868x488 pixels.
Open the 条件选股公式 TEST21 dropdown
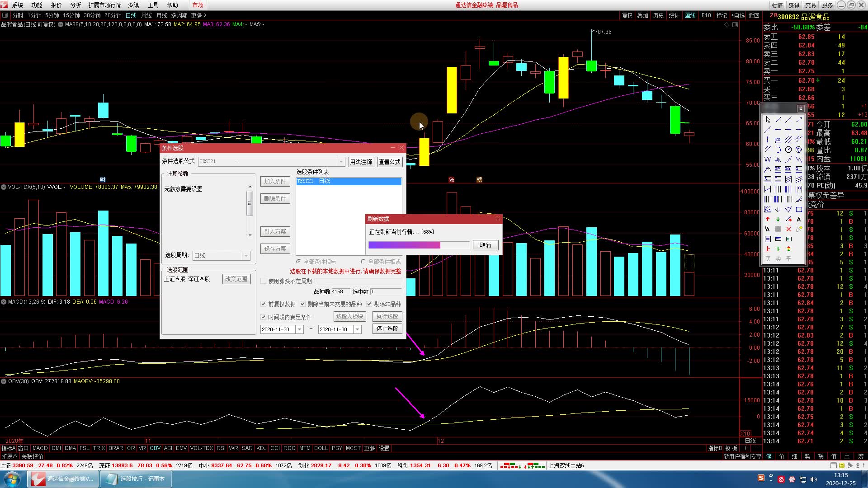[x=341, y=162]
